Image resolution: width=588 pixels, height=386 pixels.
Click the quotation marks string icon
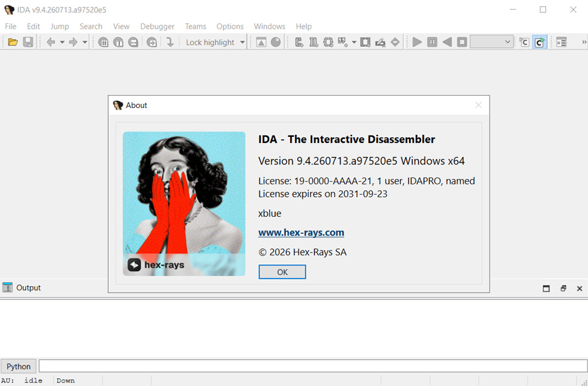(342, 42)
